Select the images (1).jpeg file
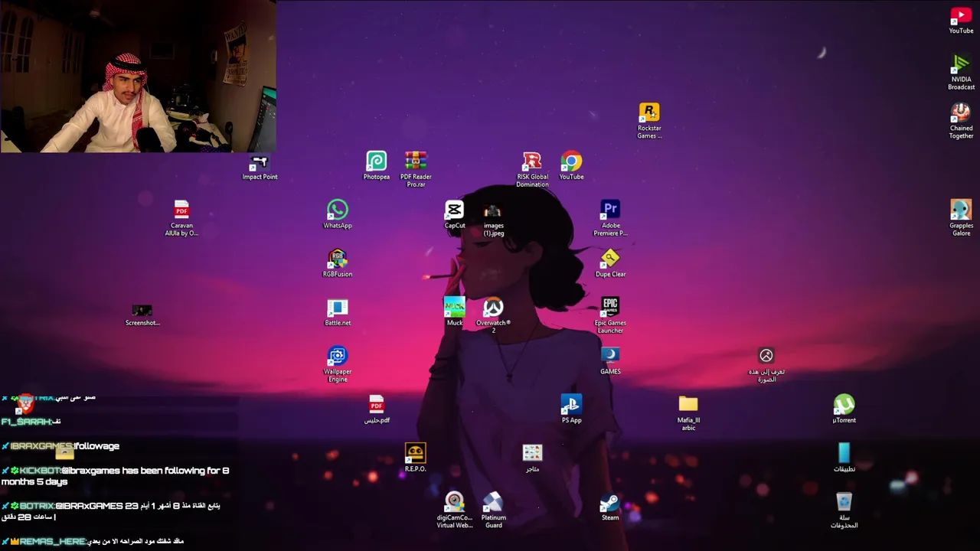The height and width of the screenshot is (551, 980). coord(493,220)
